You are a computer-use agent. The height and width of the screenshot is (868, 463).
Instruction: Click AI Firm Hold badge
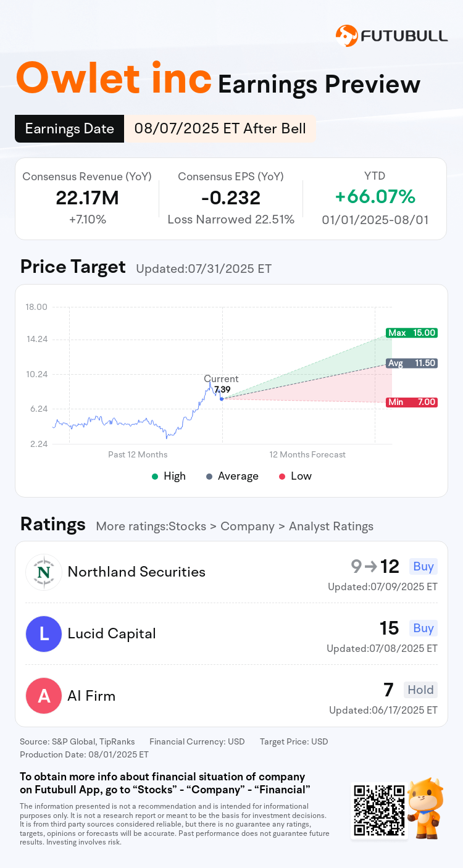tap(420, 690)
